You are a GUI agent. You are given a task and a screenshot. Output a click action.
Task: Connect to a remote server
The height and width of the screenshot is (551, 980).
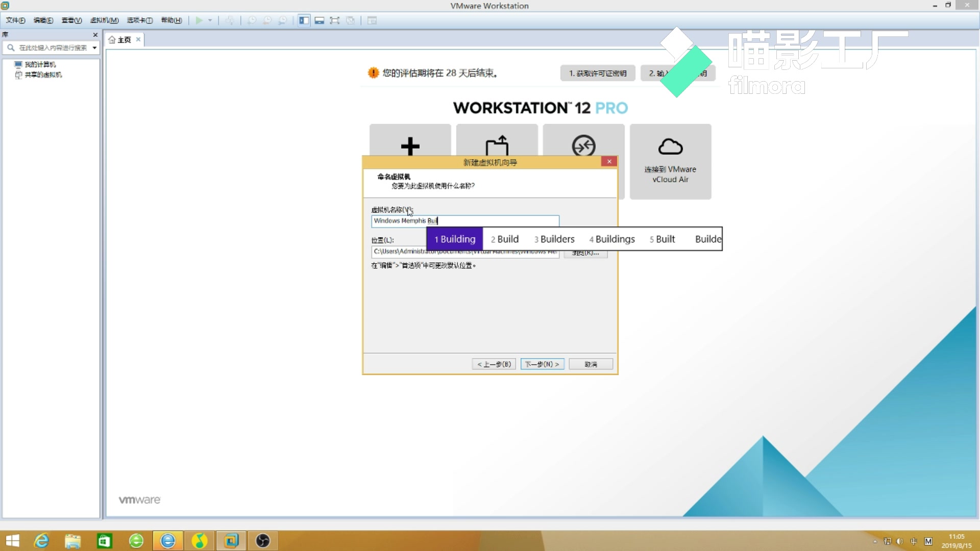point(583,146)
